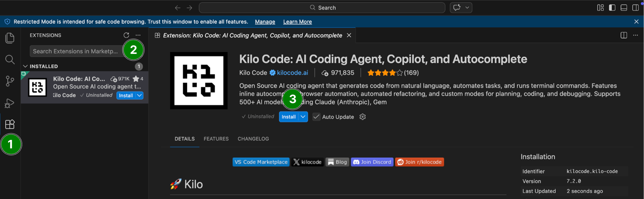The width and height of the screenshot is (644, 199).
Task: Open the extension settings gear
Action: tap(362, 117)
